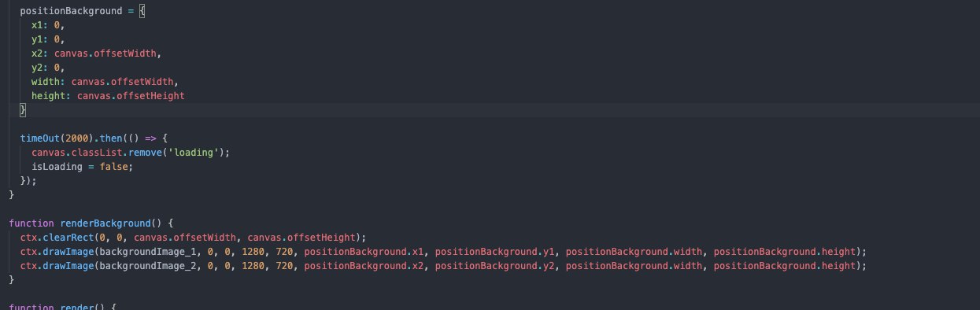Click the timeOut function call

[40, 138]
